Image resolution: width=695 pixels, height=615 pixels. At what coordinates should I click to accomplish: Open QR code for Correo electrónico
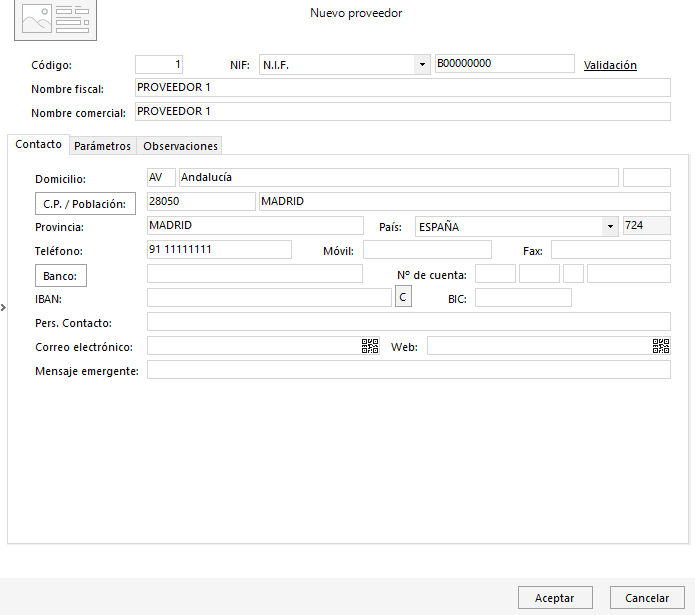[370, 346]
